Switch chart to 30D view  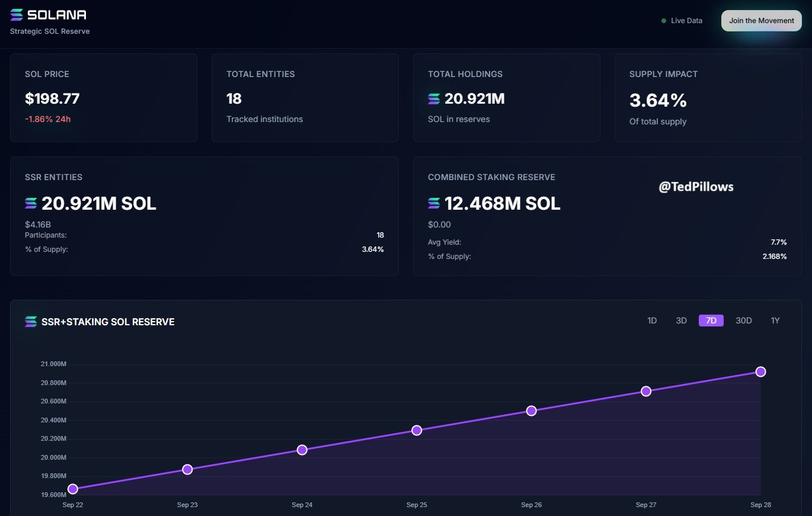(x=743, y=321)
